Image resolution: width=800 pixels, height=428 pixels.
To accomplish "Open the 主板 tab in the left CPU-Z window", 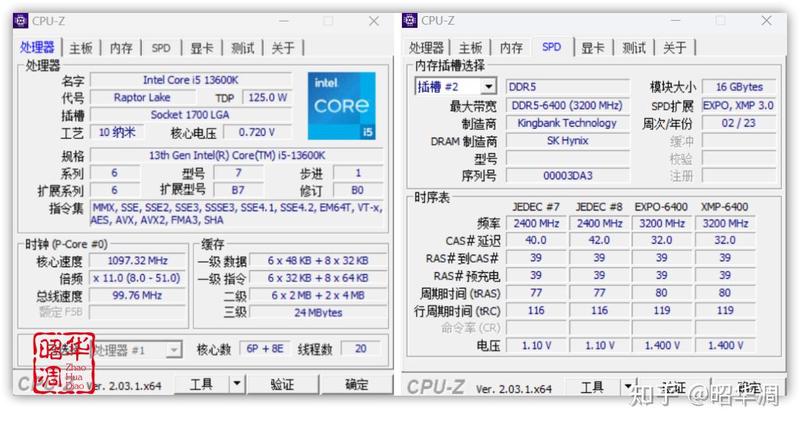I will pyautogui.click(x=81, y=48).
